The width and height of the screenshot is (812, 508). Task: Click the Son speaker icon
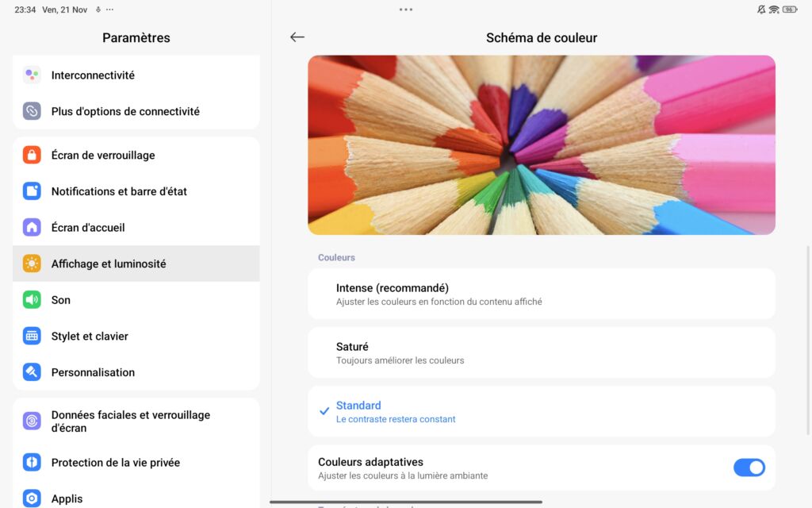click(x=31, y=299)
